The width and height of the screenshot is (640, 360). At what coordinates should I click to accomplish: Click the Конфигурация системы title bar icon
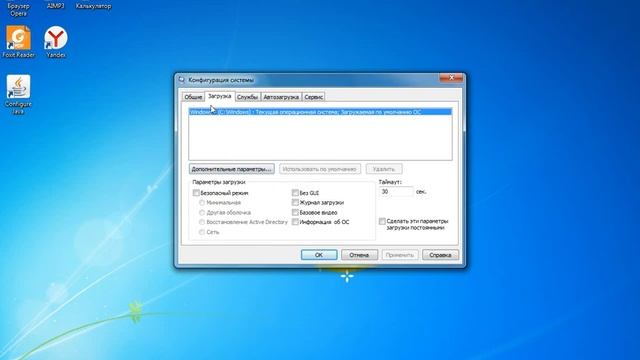pyautogui.click(x=182, y=80)
